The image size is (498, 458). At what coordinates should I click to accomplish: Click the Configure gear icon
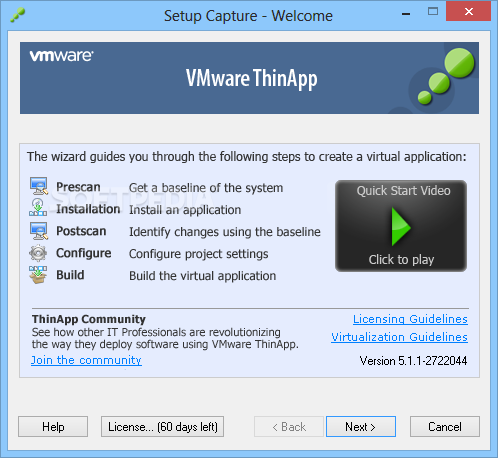point(38,253)
